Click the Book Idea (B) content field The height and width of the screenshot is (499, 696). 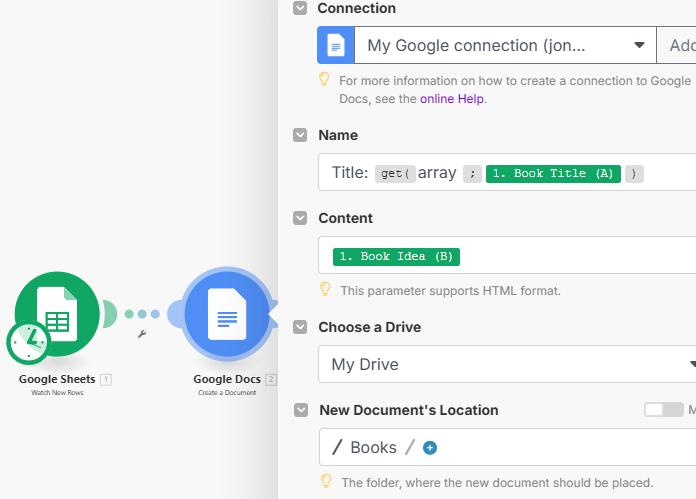click(x=397, y=256)
